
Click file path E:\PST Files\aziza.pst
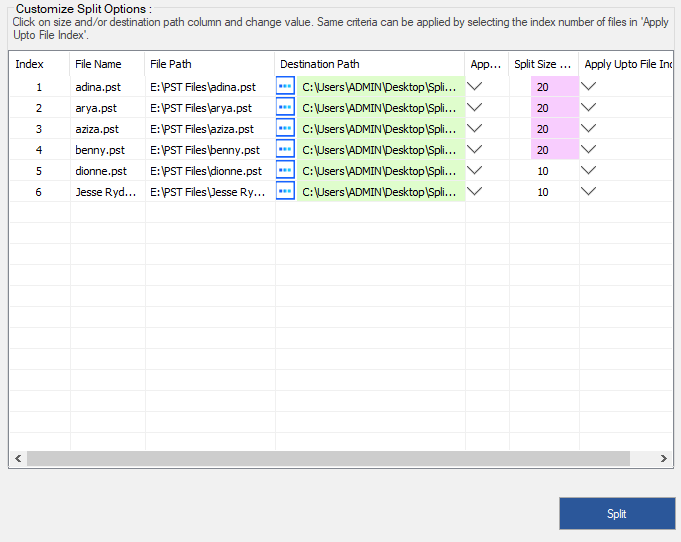pyautogui.click(x=202, y=129)
